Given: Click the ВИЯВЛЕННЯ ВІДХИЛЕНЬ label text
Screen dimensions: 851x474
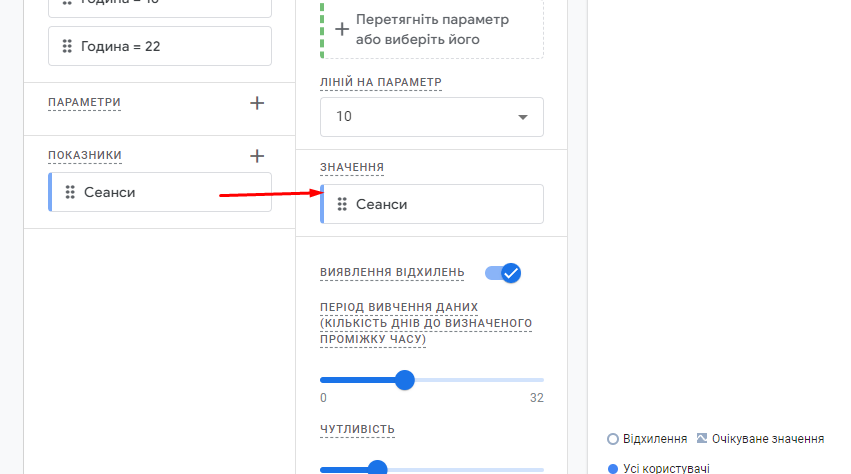Looking at the screenshot, I should tap(392, 272).
